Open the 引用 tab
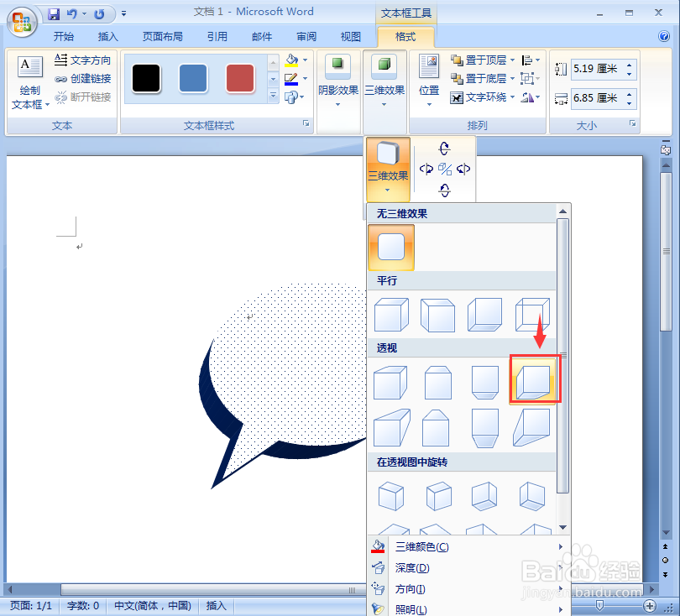680x616 pixels. pyautogui.click(x=217, y=37)
